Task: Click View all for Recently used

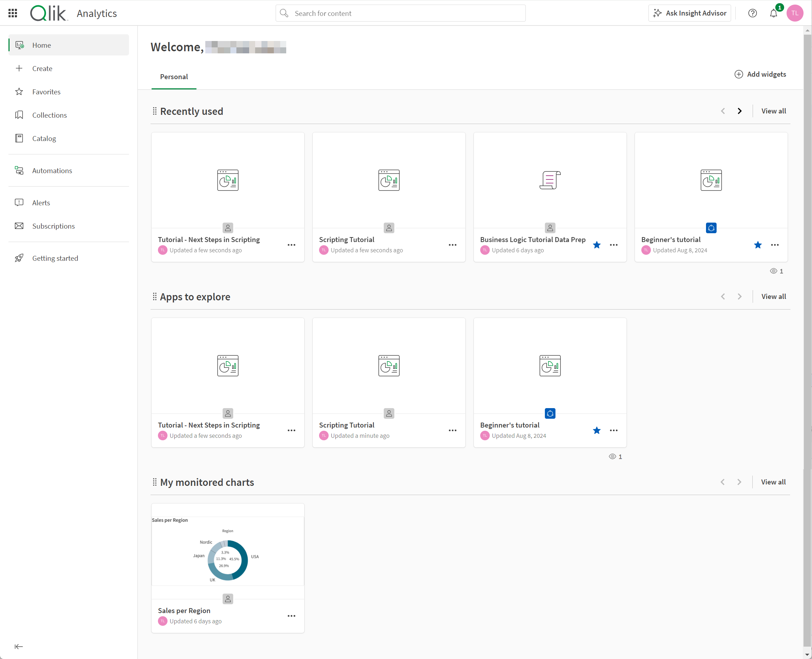Action: [773, 111]
